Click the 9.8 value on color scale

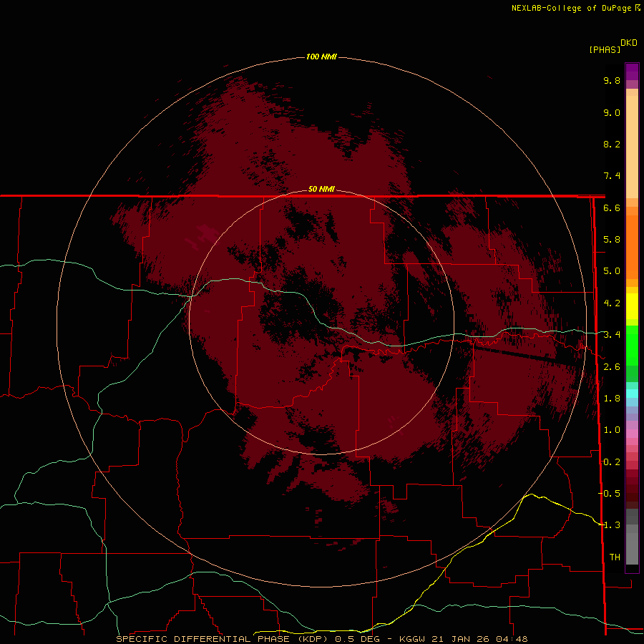pos(612,80)
